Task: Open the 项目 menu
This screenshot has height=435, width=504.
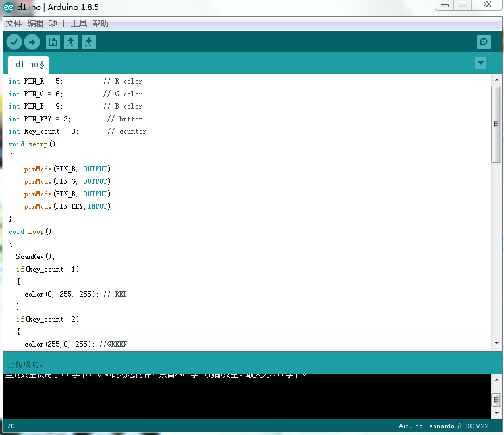Action: point(57,24)
